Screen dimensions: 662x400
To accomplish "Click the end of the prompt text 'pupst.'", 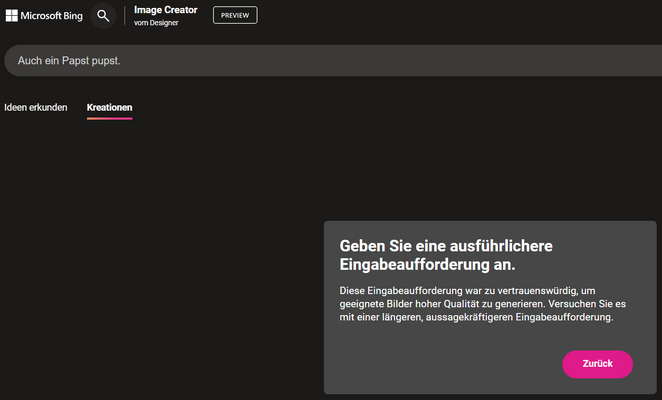I will coord(106,61).
